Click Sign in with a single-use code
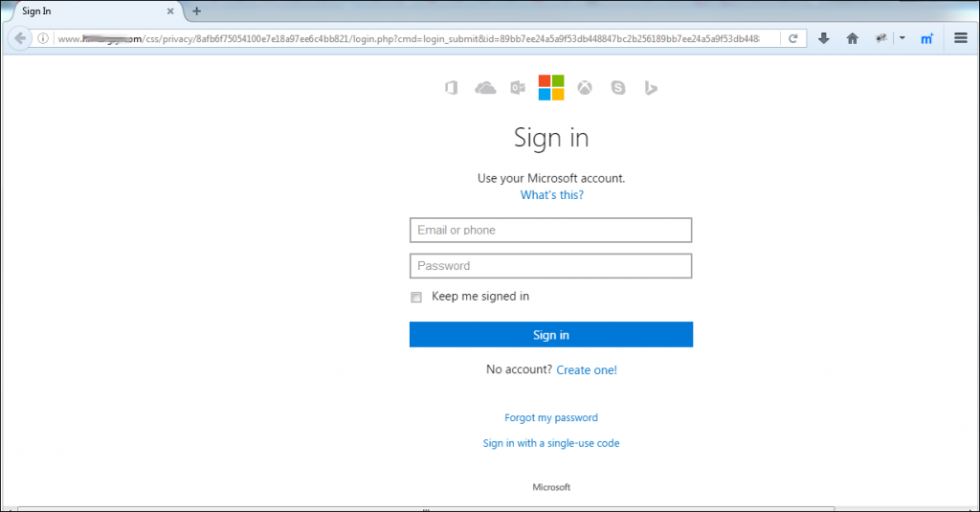This screenshot has width=980, height=512. click(551, 443)
